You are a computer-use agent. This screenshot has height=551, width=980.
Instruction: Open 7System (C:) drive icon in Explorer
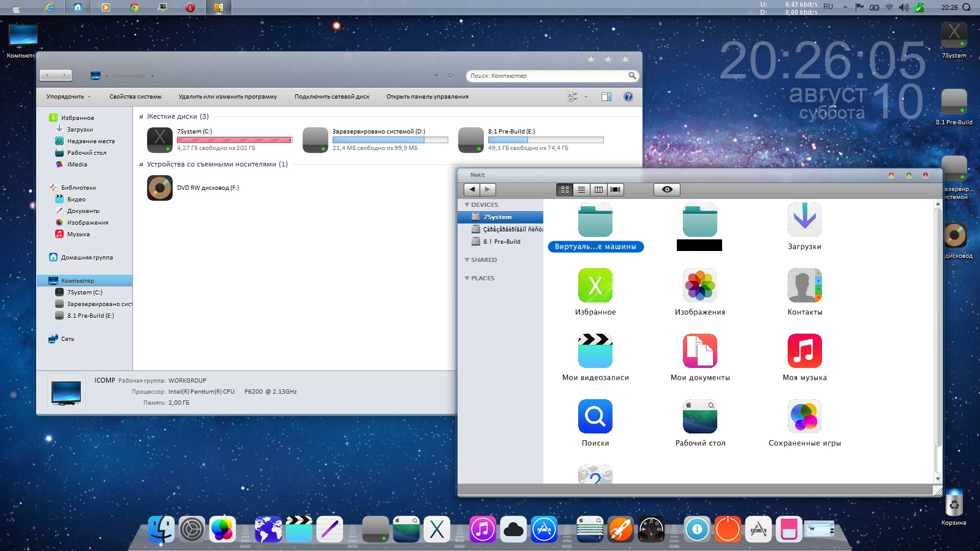160,140
